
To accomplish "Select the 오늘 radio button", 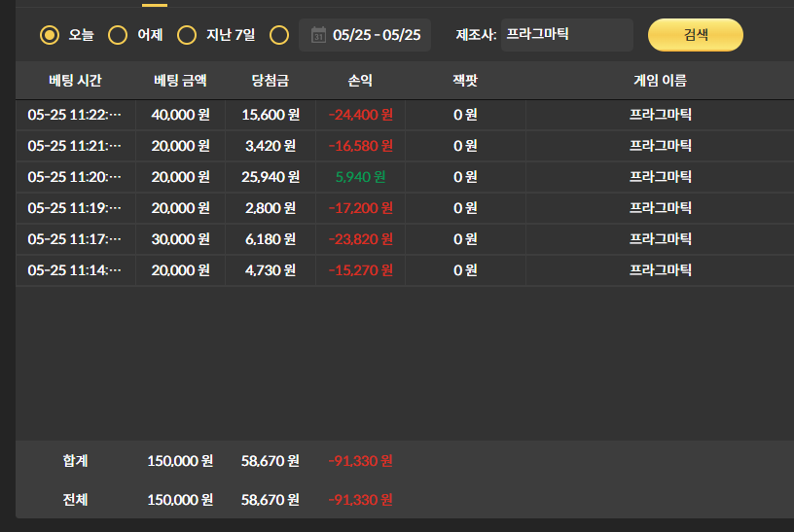I will [50, 35].
